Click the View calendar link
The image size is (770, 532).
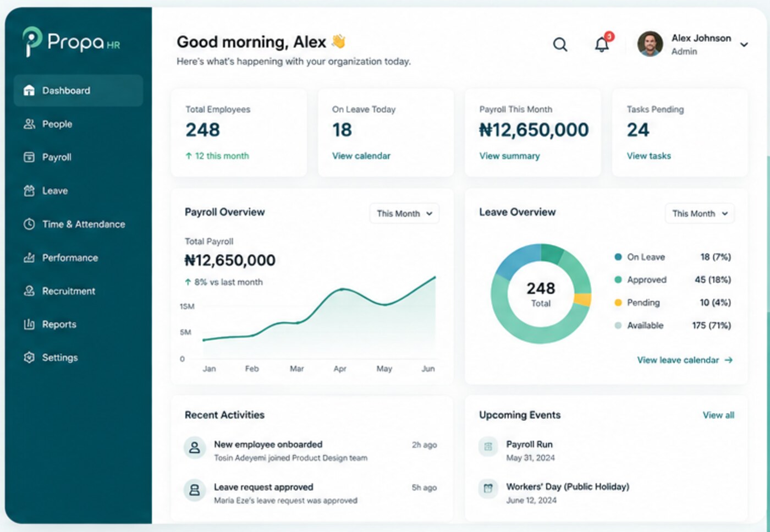tap(361, 156)
